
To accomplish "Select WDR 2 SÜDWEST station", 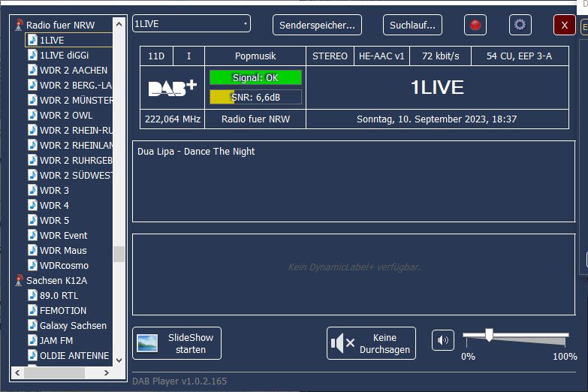I will tap(76, 175).
